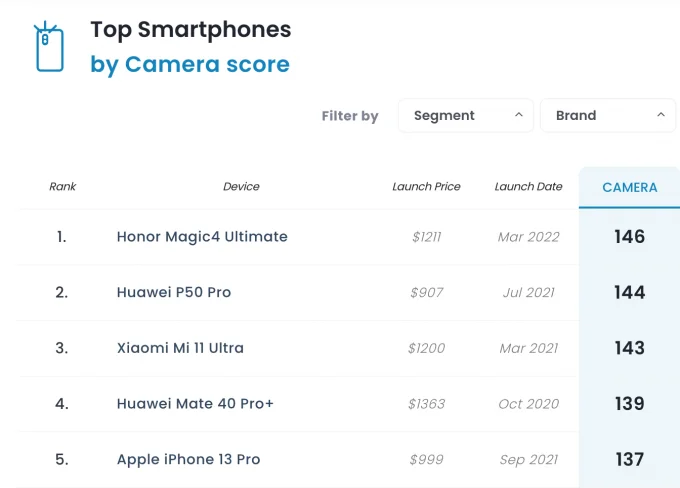
Task: Open Xiaomi Mi 11 Ultra link
Action: (180, 348)
